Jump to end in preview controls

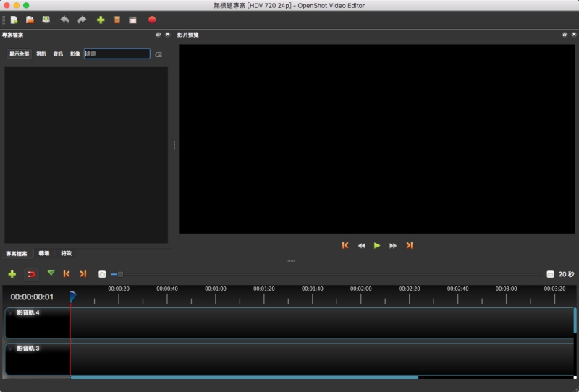click(x=410, y=246)
